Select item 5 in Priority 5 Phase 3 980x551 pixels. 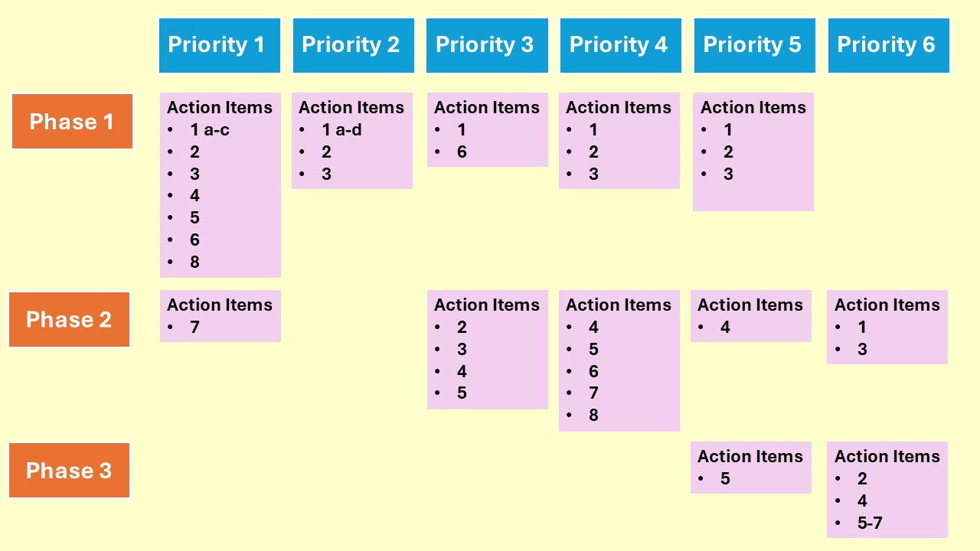tap(725, 479)
